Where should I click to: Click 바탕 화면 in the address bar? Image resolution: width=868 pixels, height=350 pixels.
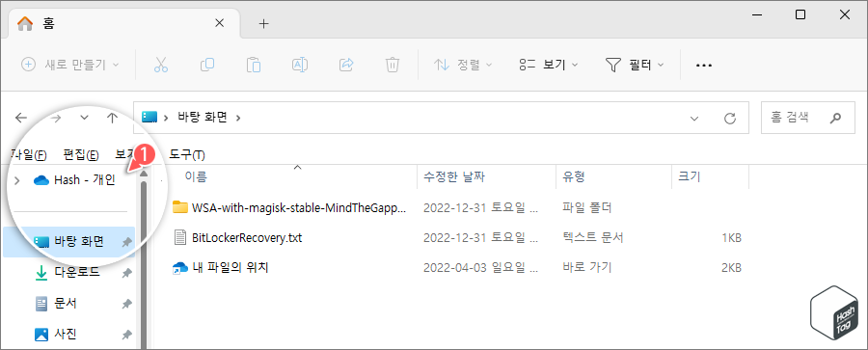click(x=203, y=118)
